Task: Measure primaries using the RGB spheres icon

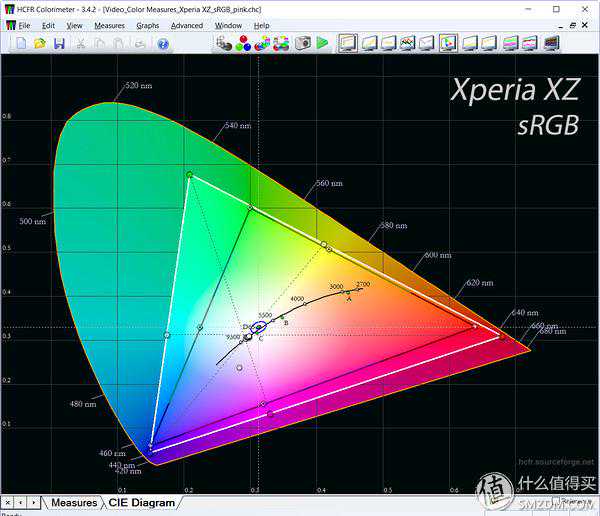Action: tap(244, 44)
